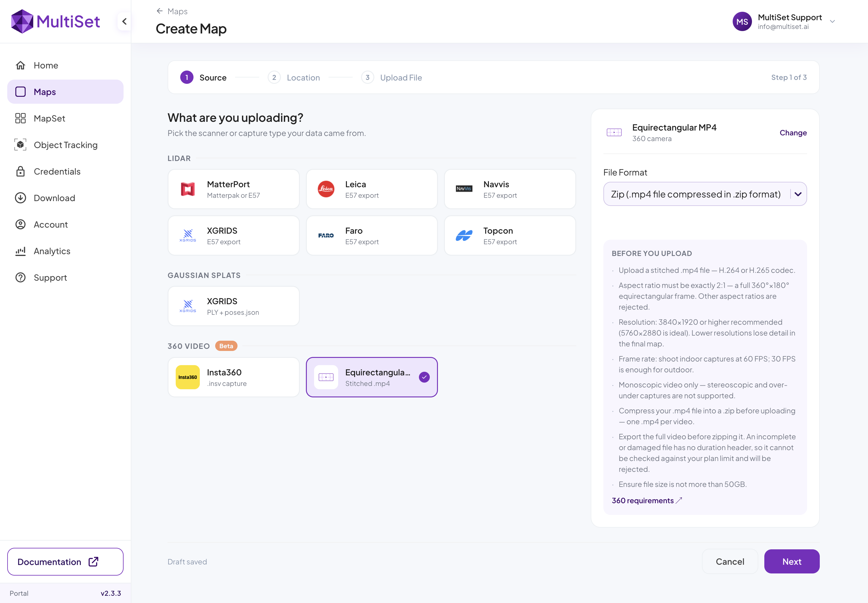Click the selected Equirectangular Stitched .mp4 card

pyautogui.click(x=372, y=377)
